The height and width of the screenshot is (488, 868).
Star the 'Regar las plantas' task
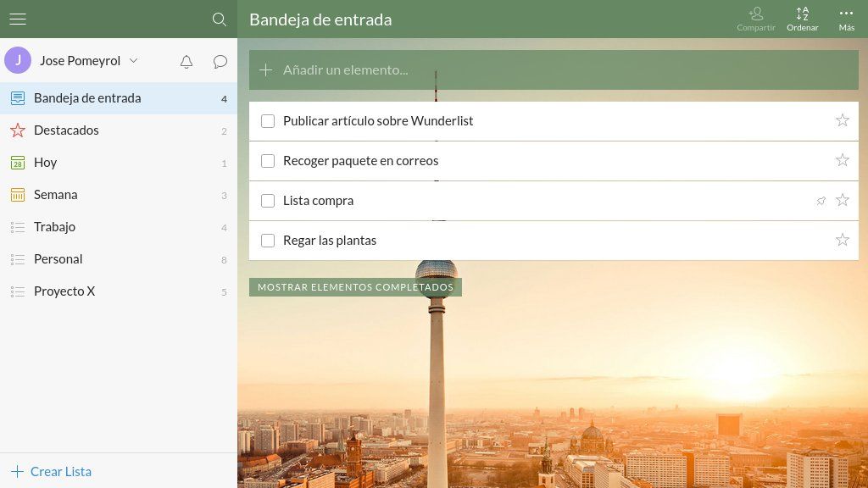842,240
